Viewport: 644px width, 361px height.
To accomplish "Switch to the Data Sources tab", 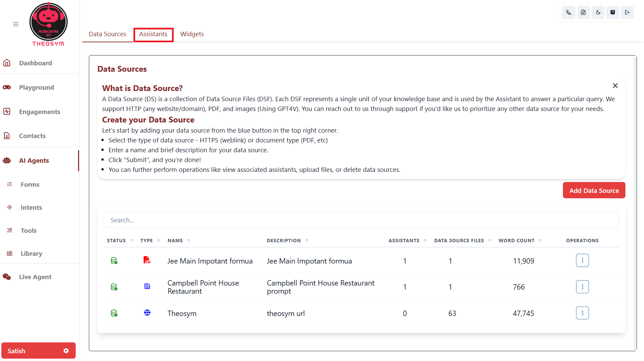I will pos(107,34).
